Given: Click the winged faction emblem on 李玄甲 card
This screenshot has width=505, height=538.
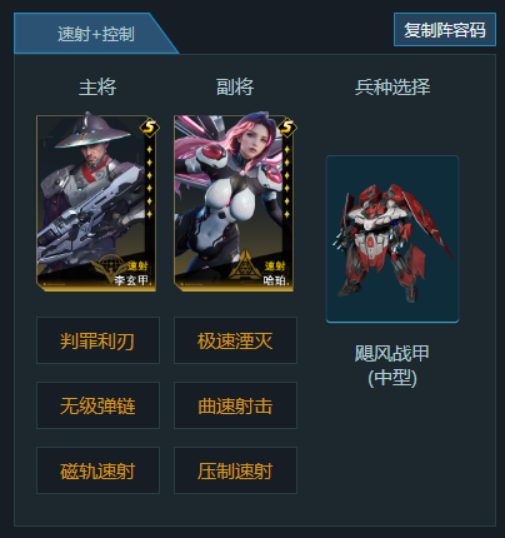Looking at the screenshot, I should point(109,268).
